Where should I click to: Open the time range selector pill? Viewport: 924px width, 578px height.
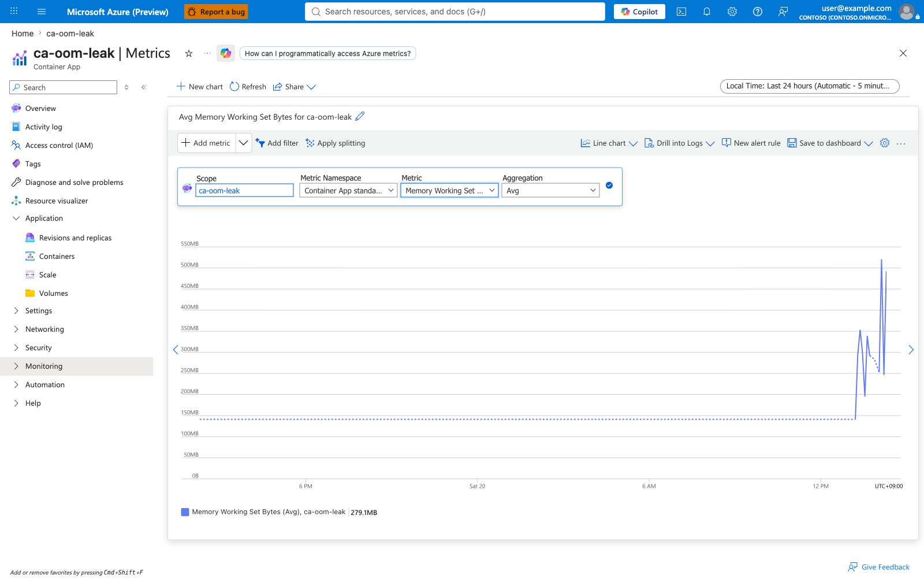coord(810,86)
